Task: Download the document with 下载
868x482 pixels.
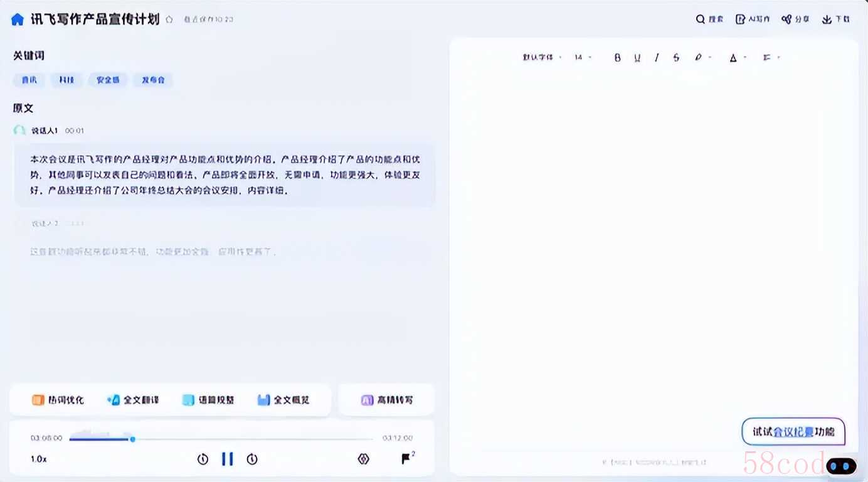Action: tap(836, 19)
